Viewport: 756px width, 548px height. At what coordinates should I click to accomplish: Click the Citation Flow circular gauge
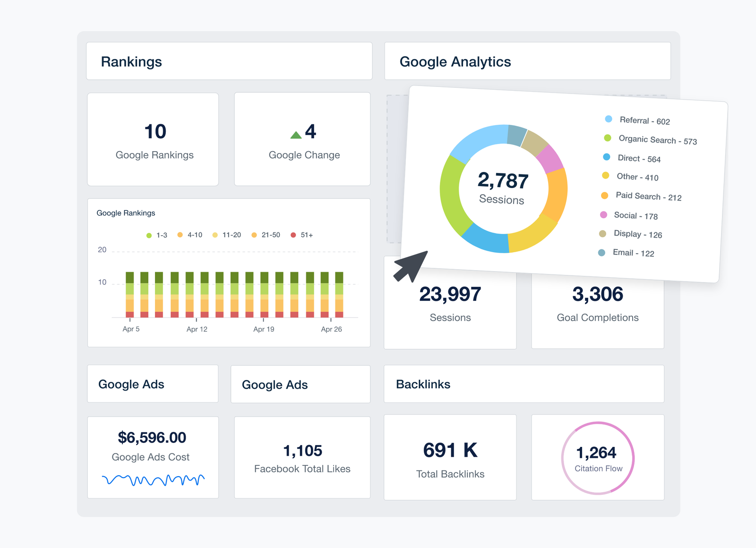tap(598, 458)
